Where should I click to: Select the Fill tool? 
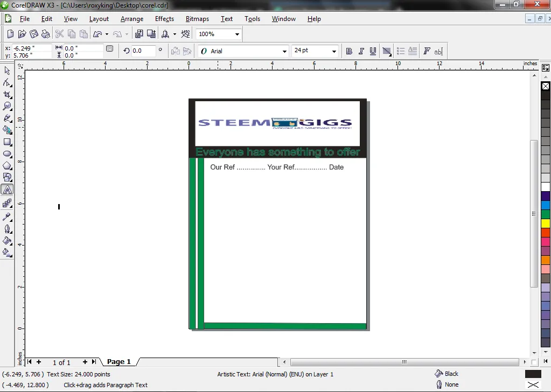7,241
